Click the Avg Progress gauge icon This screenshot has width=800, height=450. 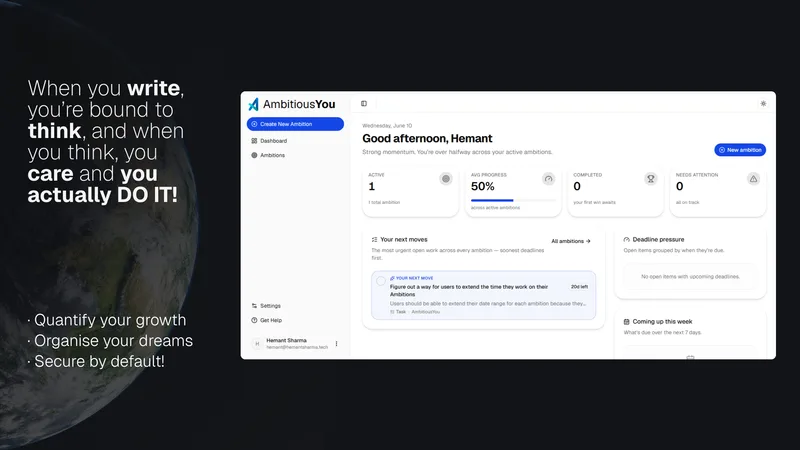point(548,179)
